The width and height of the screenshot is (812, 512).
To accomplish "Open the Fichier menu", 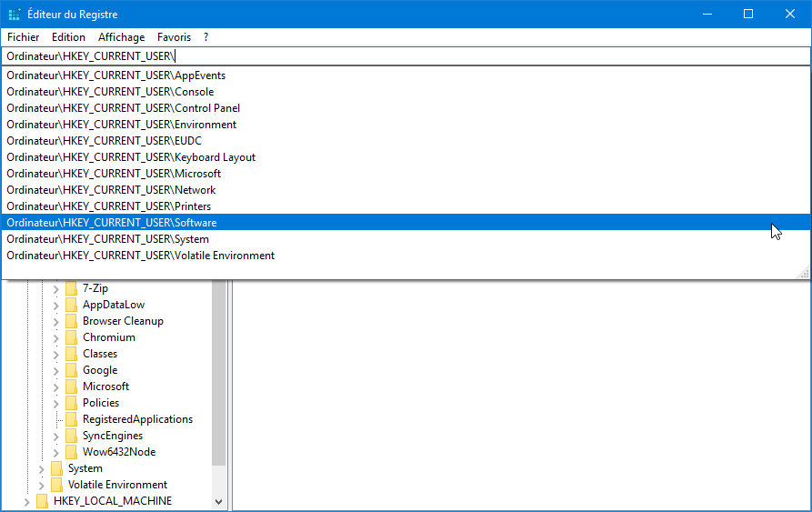I will pyautogui.click(x=24, y=37).
